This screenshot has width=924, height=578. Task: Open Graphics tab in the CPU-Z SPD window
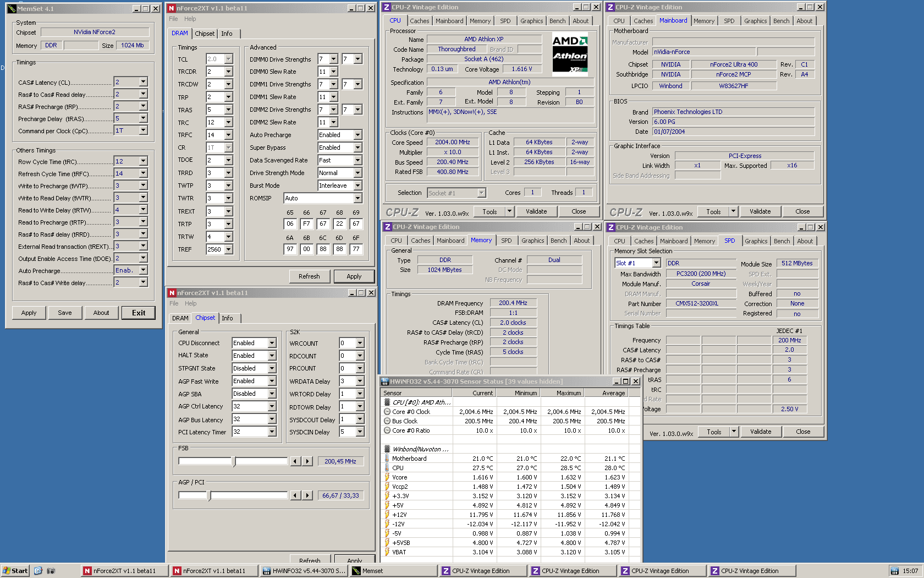pyautogui.click(x=756, y=241)
